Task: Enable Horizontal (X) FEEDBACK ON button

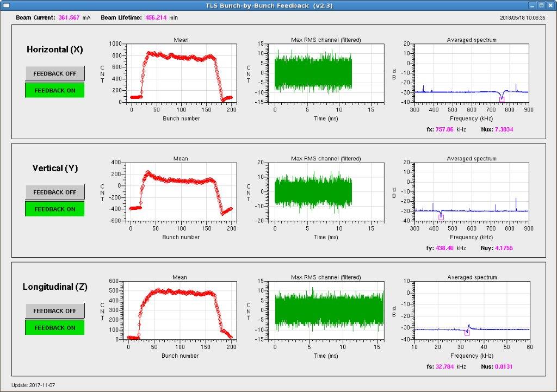Action: [55, 90]
